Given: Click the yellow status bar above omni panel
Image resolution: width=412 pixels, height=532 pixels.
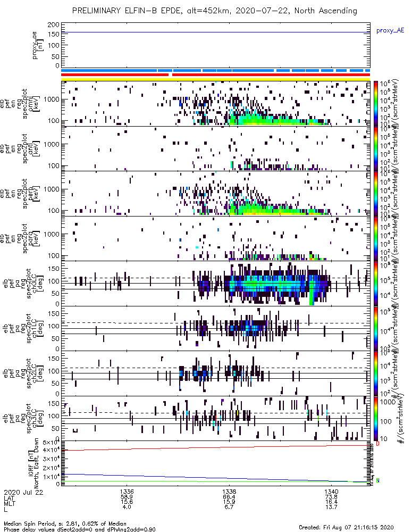Looking at the screenshot, I should pos(215,79).
